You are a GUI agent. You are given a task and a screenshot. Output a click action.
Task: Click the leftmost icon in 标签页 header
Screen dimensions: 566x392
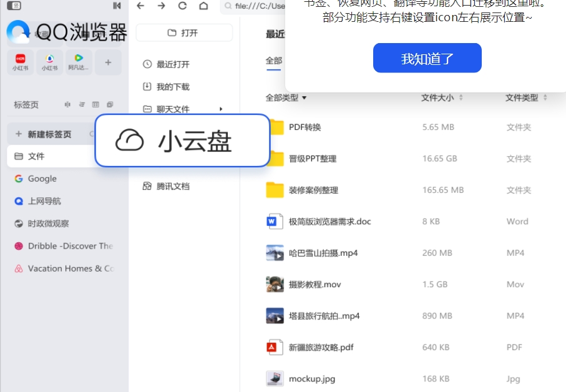click(67, 105)
